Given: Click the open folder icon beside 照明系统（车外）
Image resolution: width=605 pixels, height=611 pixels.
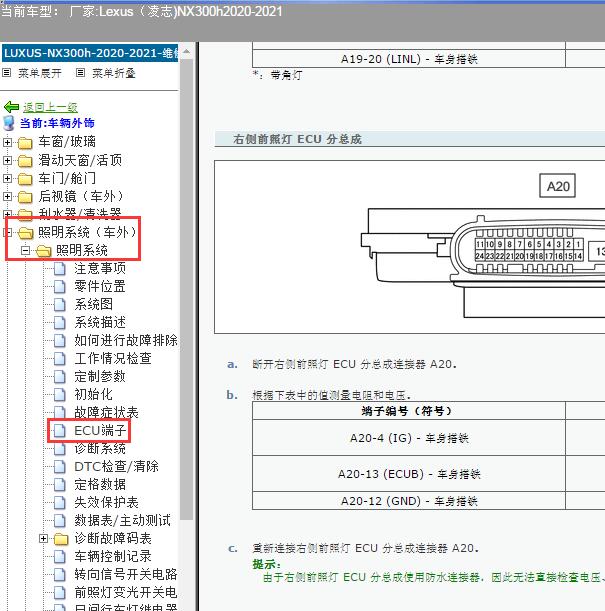Looking at the screenshot, I should [x=26, y=233].
